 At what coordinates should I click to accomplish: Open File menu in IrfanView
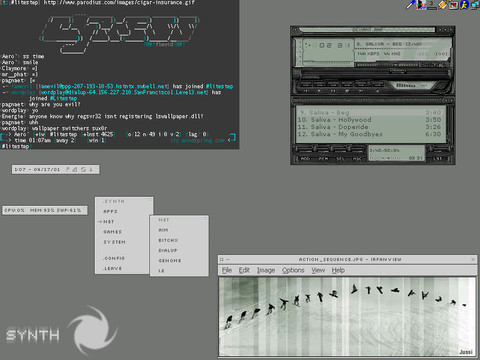(x=227, y=270)
